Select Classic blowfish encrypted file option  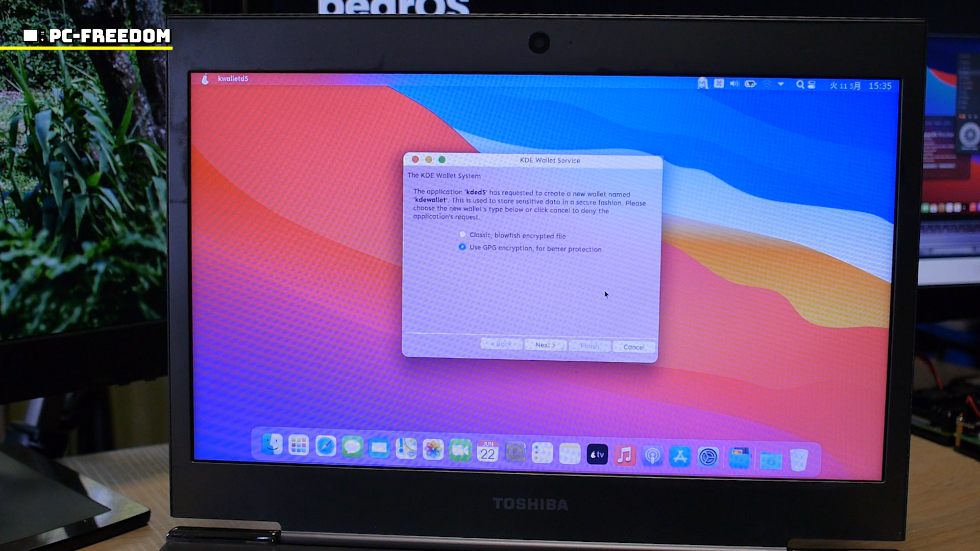coord(462,235)
